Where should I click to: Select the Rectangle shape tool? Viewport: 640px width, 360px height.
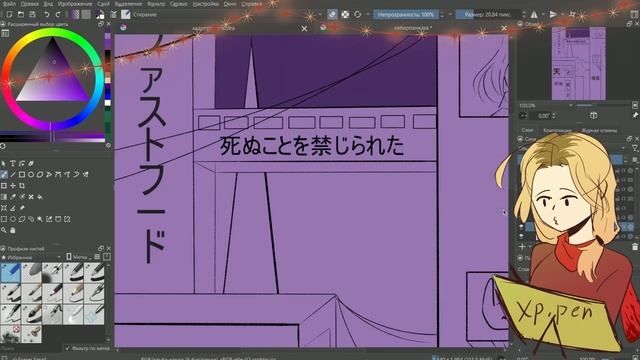tap(22, 174)
